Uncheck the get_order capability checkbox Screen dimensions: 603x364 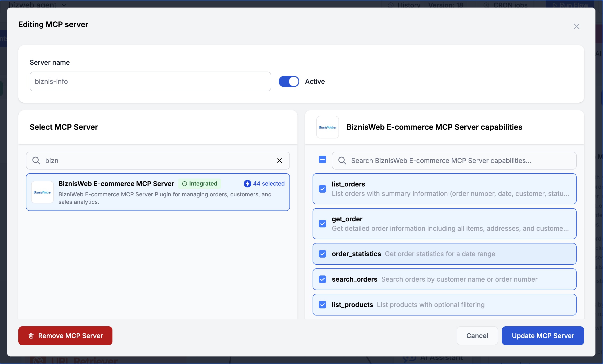tap(322, 224)
